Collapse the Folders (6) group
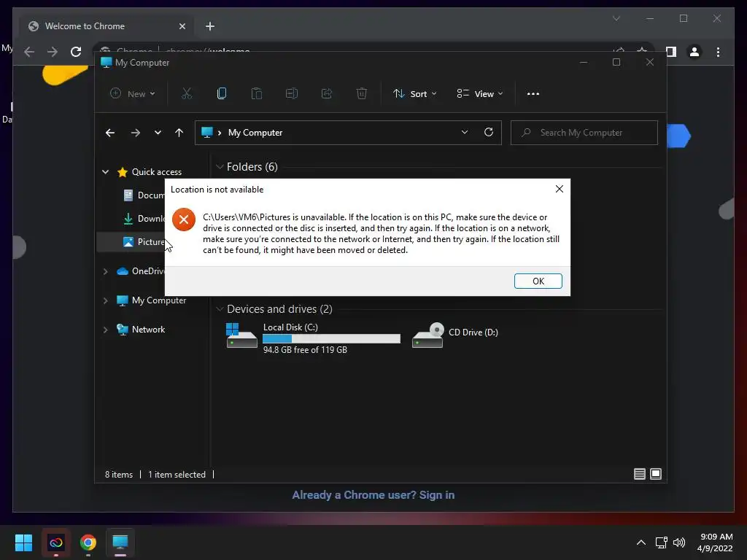Viewport: 747px width, 560px height. click(220, 167)
